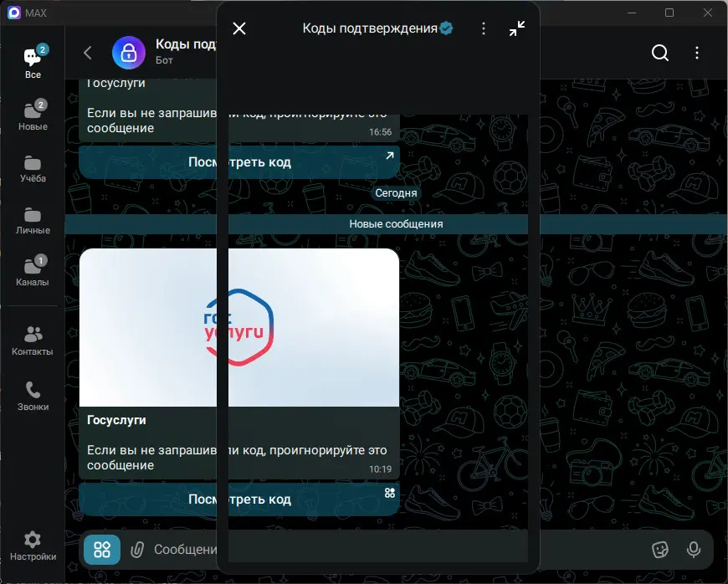Screen dimensions: 728x584
Task: Attach a file with the paperclip icon
Action: [x=137, y=550]
